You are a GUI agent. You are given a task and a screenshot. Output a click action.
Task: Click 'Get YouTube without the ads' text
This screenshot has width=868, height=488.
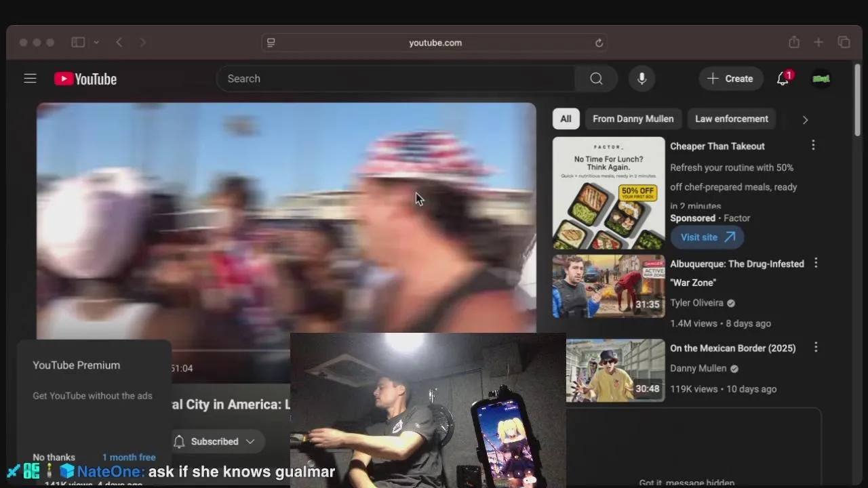tap(92, 396)
